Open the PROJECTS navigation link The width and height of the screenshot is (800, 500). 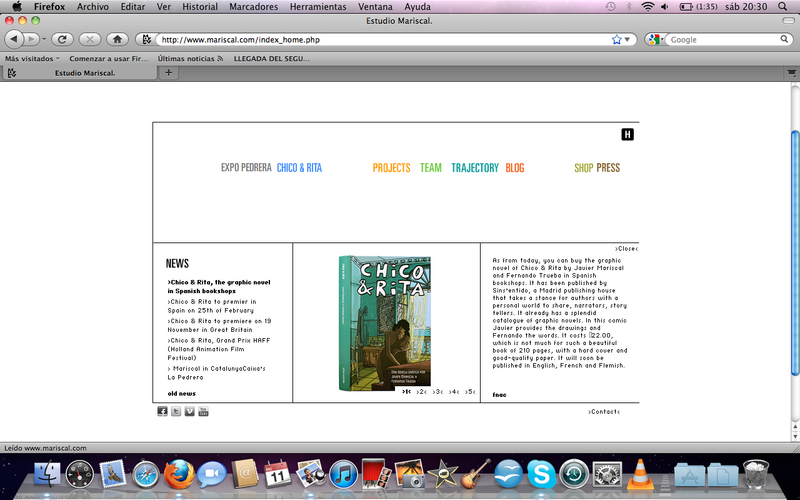point(391,168)
